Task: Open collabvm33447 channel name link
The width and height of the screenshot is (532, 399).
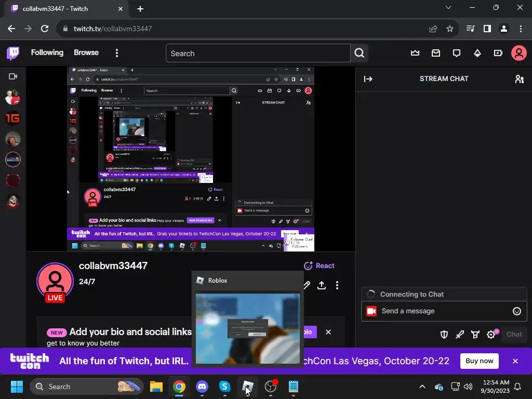Action: (x=113, y=265)
